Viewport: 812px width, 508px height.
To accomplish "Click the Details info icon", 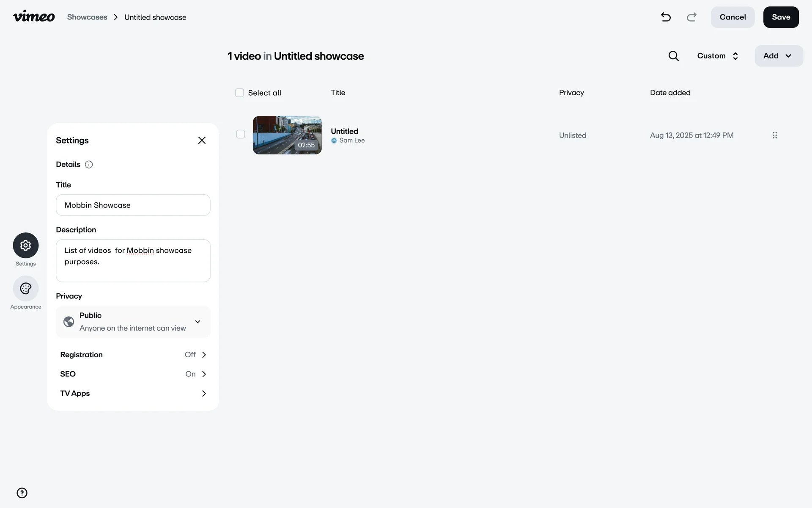I will (x=89, y=165).
